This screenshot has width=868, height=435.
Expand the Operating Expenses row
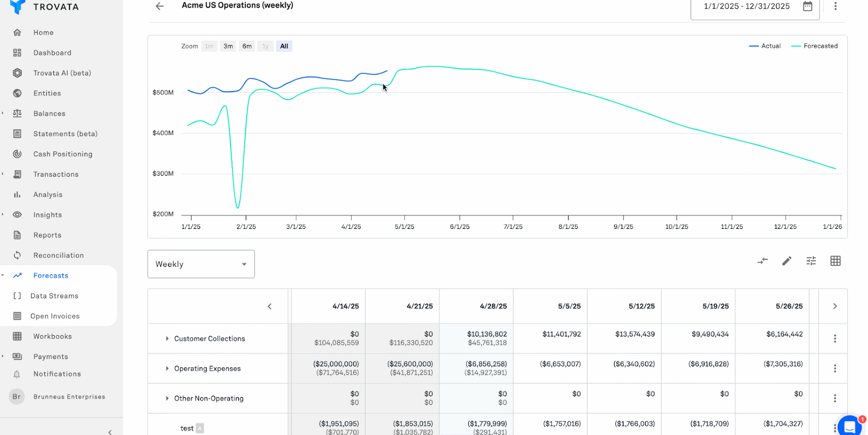167,368
